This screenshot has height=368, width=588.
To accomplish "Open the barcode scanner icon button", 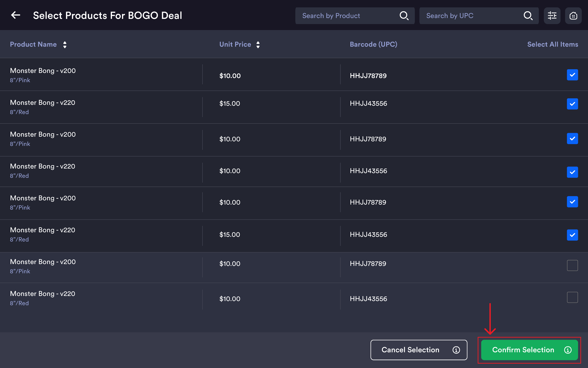I will [x=573, y=16].
